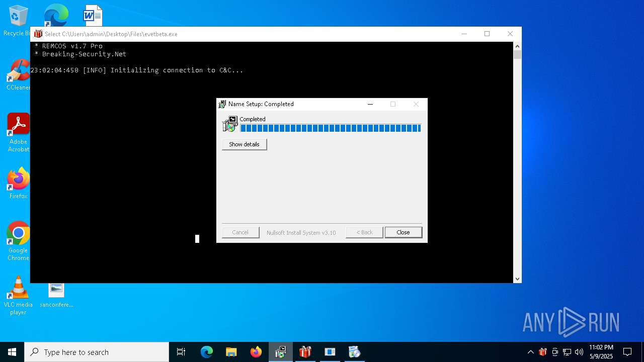Launch Edge from the taskbar

click(207, 352)
